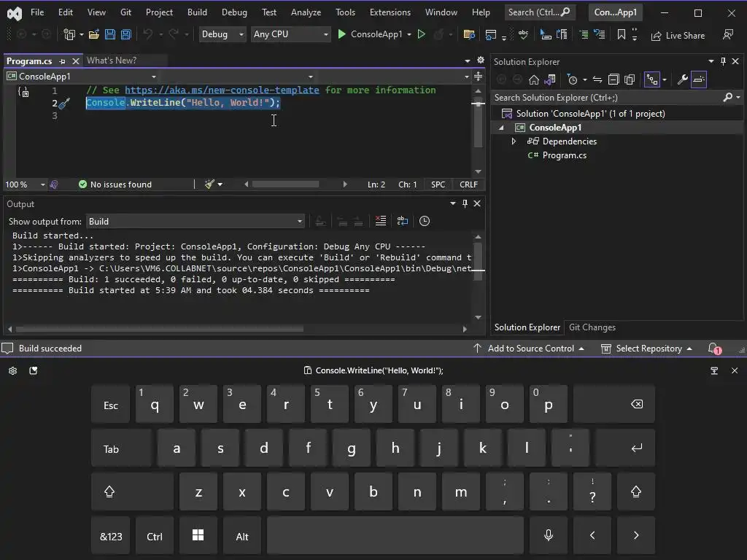The image size is (747, 560).
Task: Click Clear All icon in Output toolbar
Action: click(x=381, y=221)
